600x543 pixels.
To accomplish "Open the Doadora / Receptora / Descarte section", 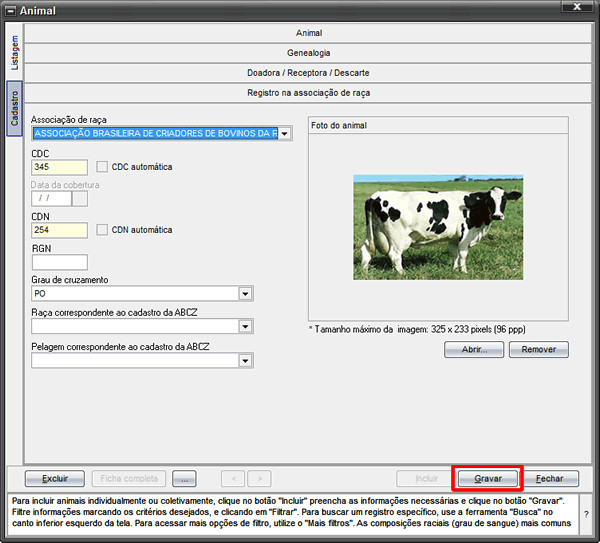I will point(308,73).
